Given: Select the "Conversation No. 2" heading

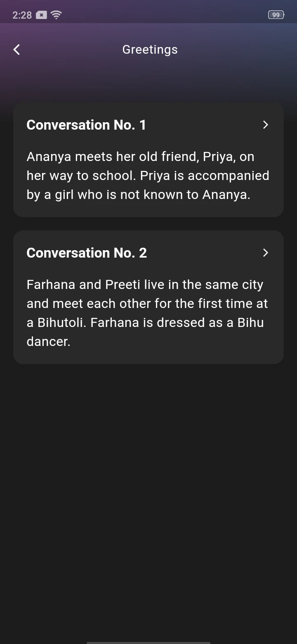Looking at the screenshot, I should click(x=87, y=253).
